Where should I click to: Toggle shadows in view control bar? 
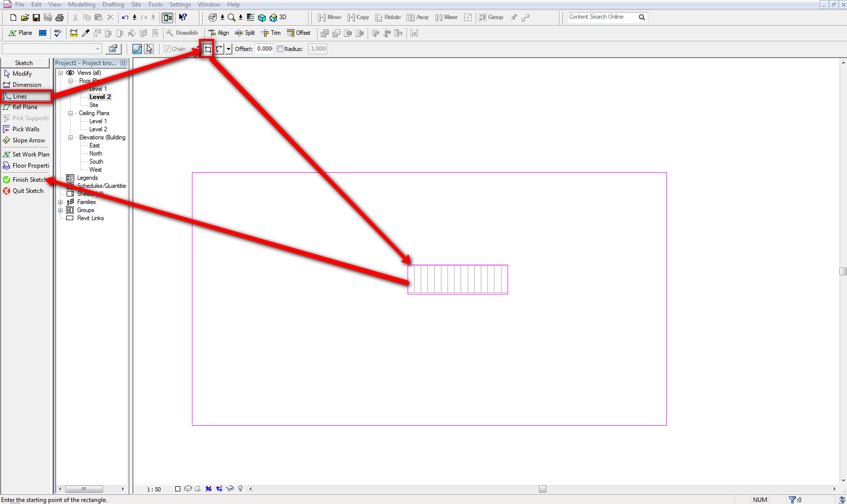tap(198, 489)
